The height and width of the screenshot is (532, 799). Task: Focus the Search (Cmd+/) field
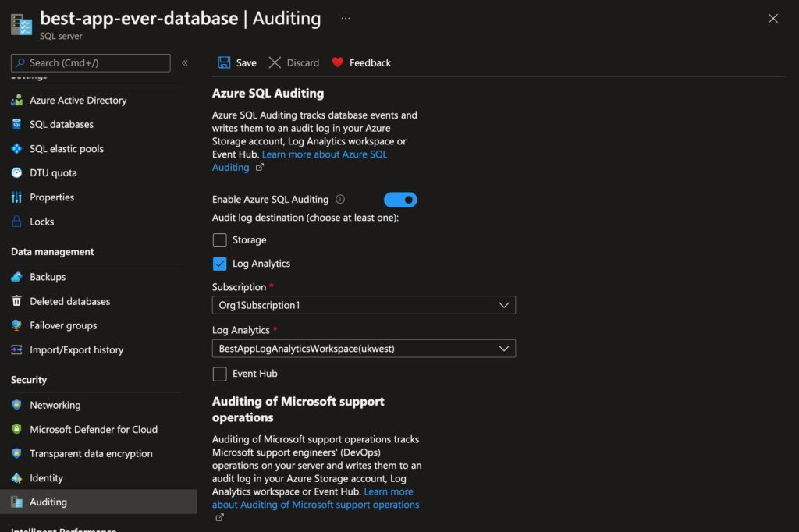pos(91,62)
